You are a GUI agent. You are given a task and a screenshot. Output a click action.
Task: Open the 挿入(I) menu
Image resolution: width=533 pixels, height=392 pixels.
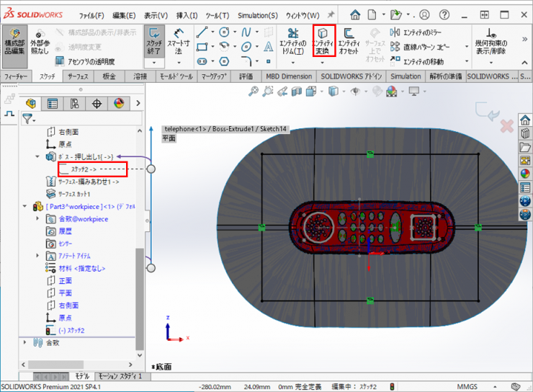(187, 15)
